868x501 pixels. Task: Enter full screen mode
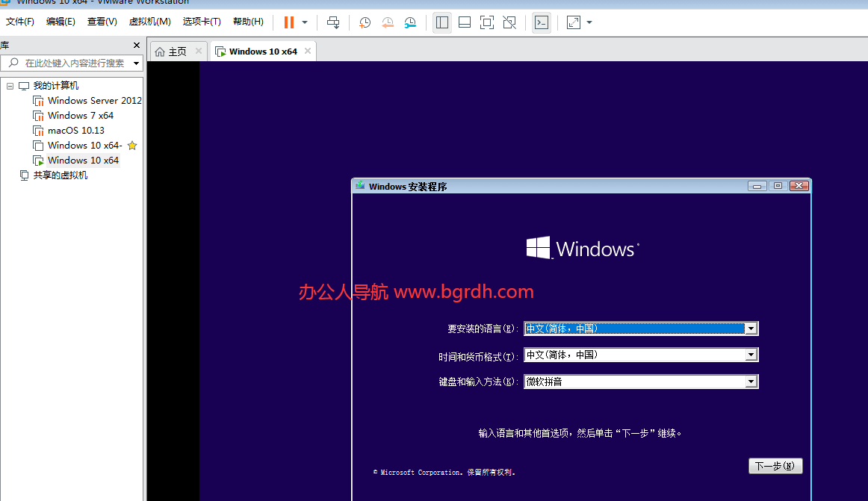(x=486, y=22)
